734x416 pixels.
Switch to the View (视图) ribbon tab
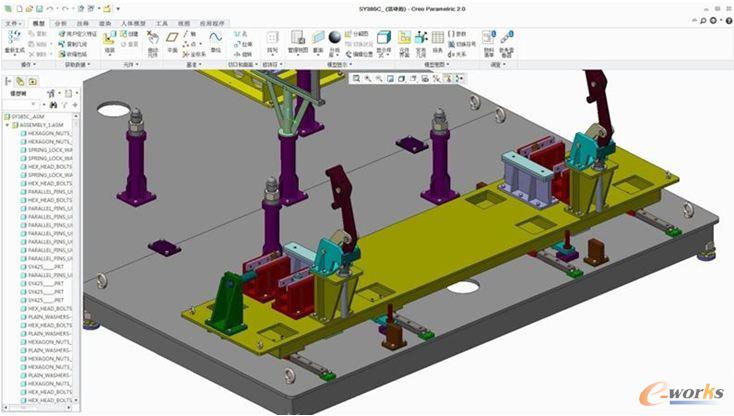[x=184, y=21]
